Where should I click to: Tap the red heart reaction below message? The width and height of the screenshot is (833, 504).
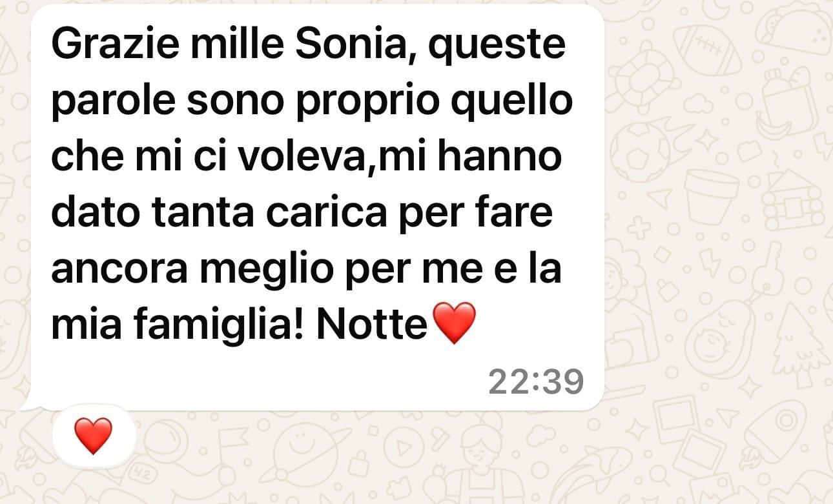tap(94, 436)
